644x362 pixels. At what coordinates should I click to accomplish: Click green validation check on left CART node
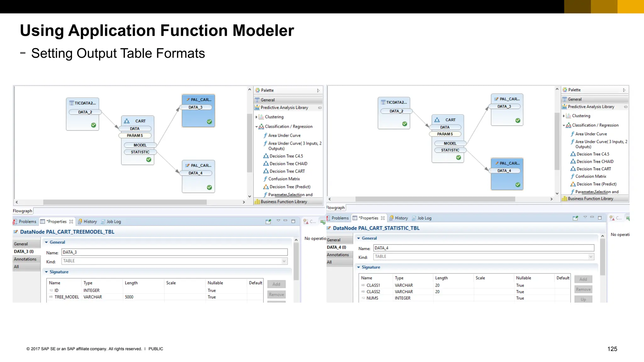149,160
